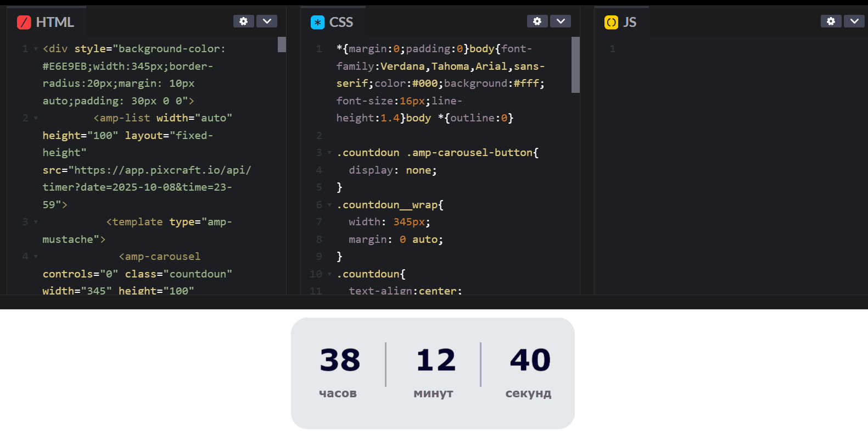Expand the CSS panel chevron dropdown
The width and height of the screenshot is (868, 433).
point(561,21)
